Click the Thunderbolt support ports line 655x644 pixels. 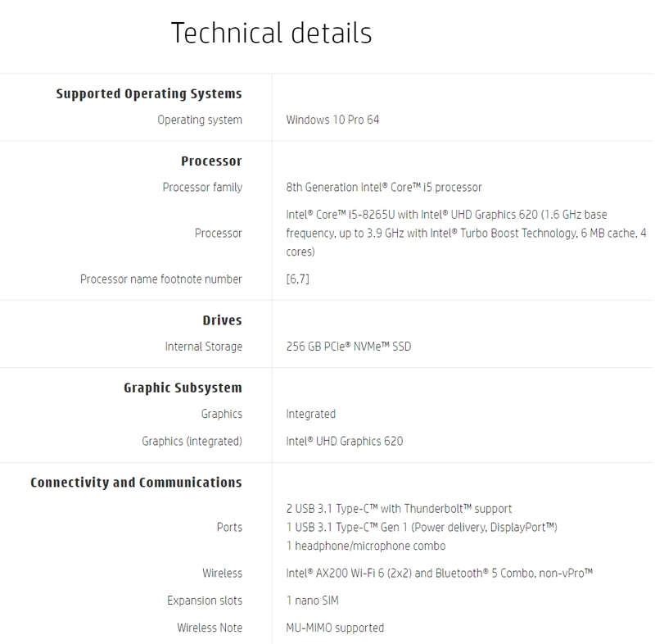(399, 508)
